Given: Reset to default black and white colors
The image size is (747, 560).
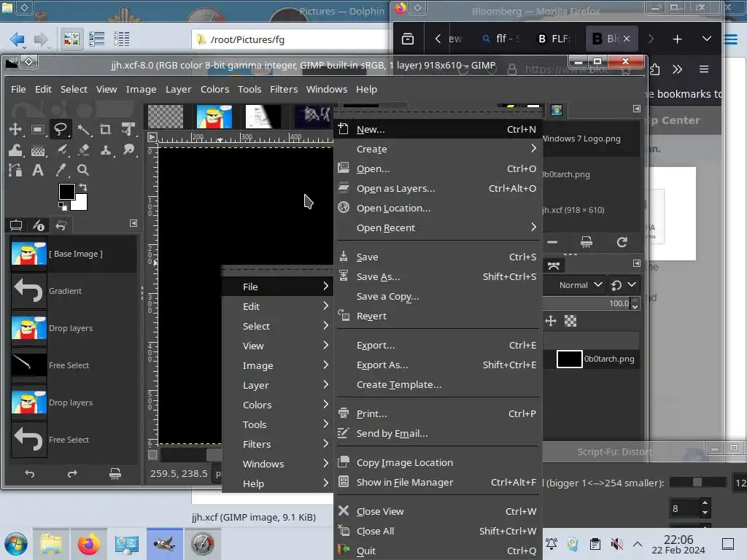Looking at the screenshot, I should pos(63,206).
